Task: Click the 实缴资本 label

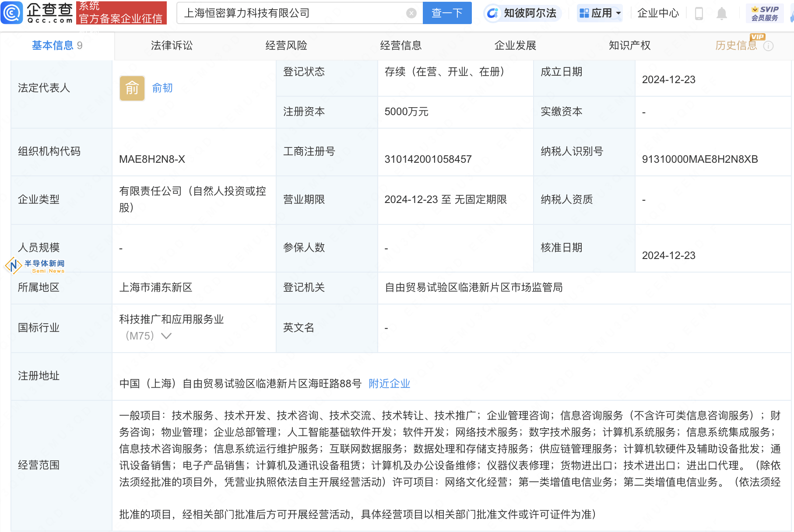Action: 561,112
